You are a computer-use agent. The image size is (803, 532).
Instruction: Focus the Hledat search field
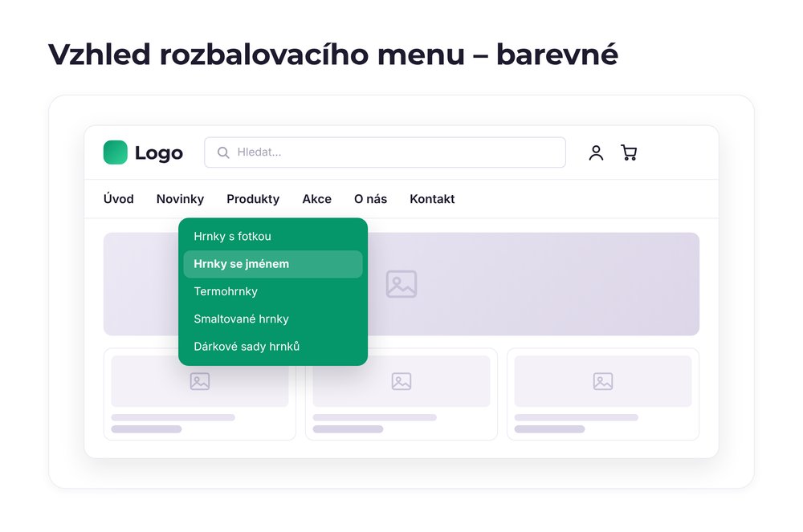click(x=385, y=152)
